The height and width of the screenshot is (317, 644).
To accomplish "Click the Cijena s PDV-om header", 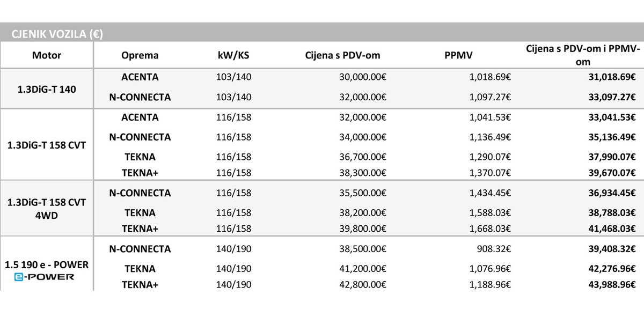I will 342,55.
